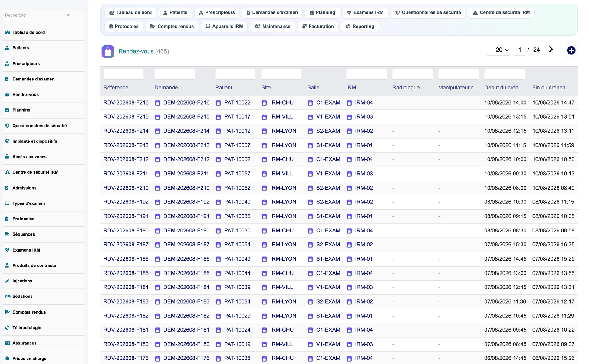
Task: Open request DEM-202608-F176
Action: [x=186, y=358]
